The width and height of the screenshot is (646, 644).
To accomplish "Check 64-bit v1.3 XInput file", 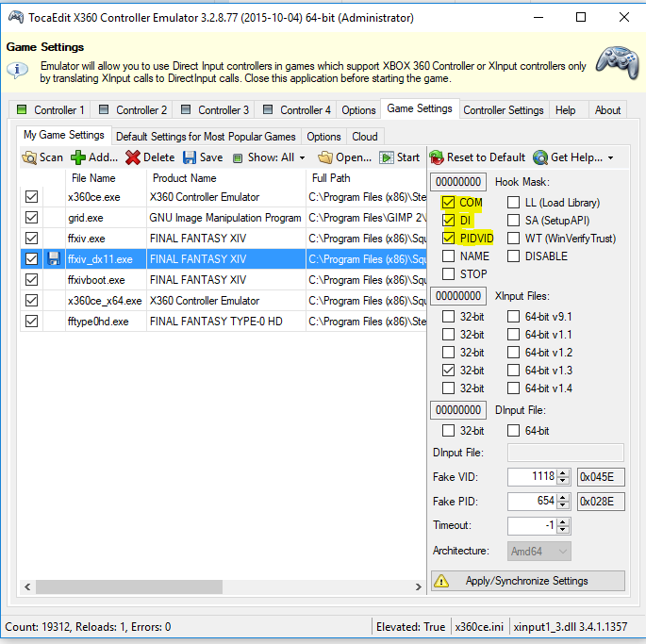I will tap(513, 370).
